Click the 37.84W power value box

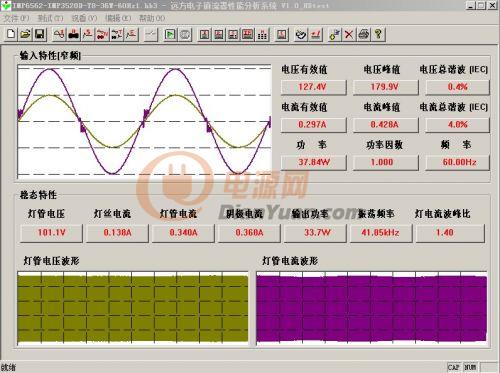point(313,162)
